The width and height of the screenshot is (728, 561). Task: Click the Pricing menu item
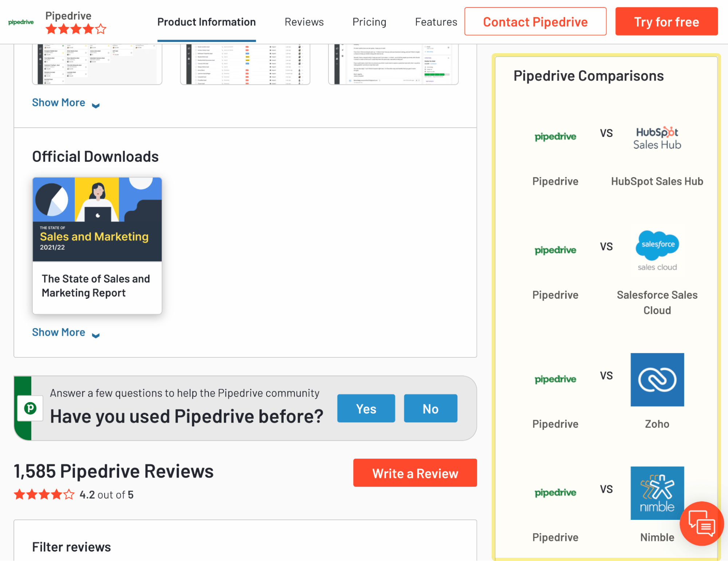tap(369, 22)
